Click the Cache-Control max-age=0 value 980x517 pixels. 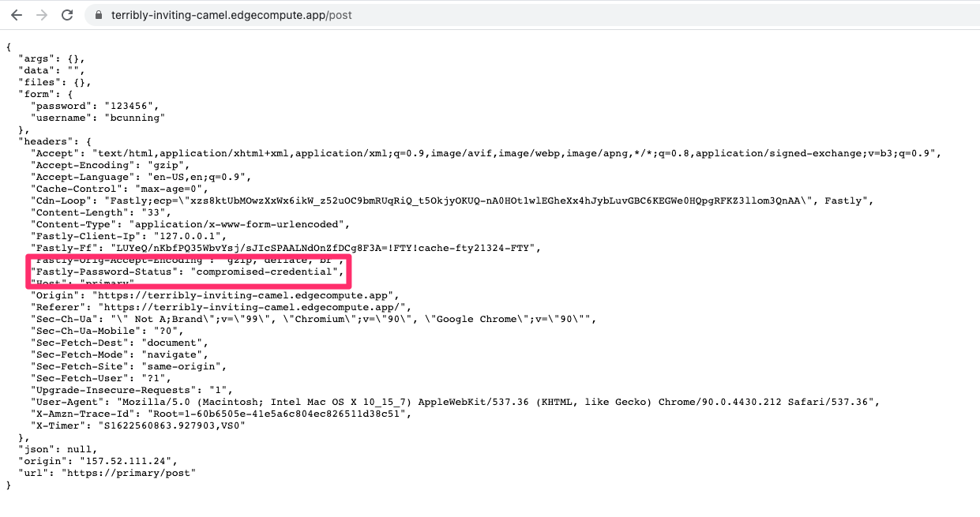170,188
